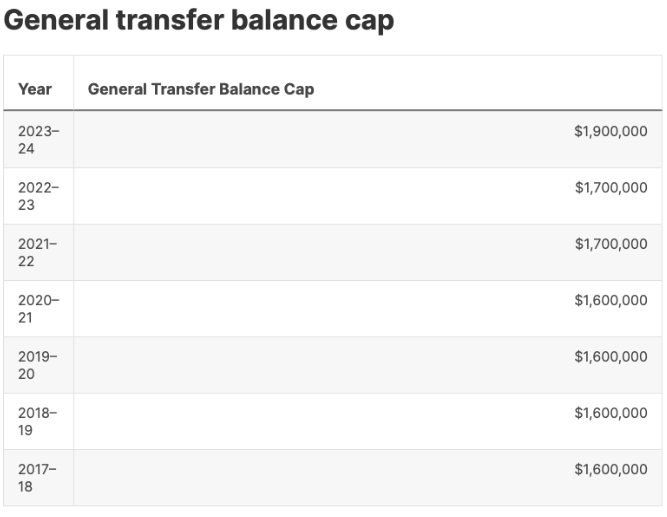Select the 2020–21 year cell

click(38, 309)
